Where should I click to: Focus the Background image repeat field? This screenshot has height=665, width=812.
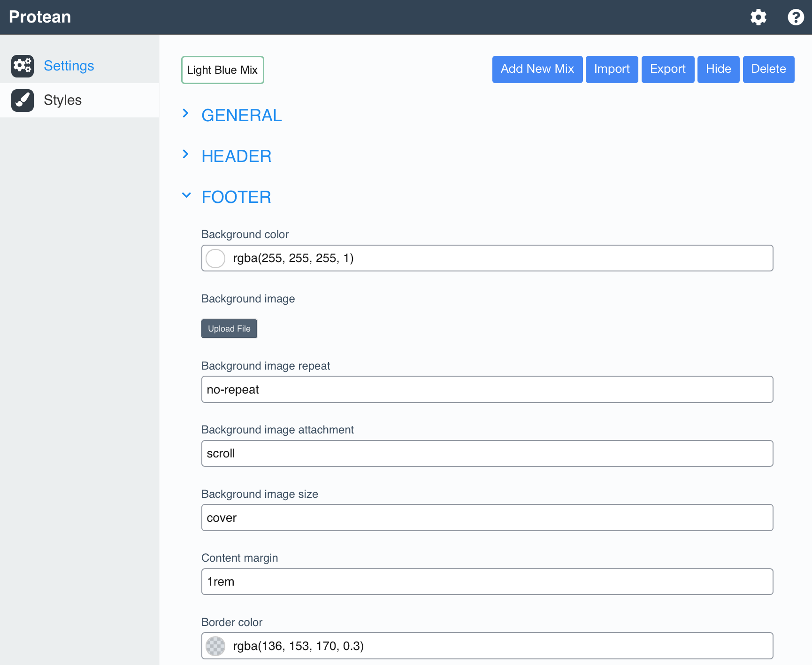[487, 389]
